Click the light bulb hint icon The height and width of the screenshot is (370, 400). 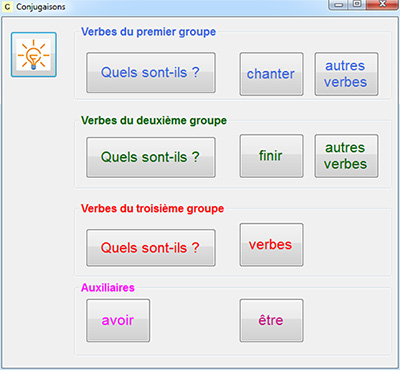click(x=34, y=55)
